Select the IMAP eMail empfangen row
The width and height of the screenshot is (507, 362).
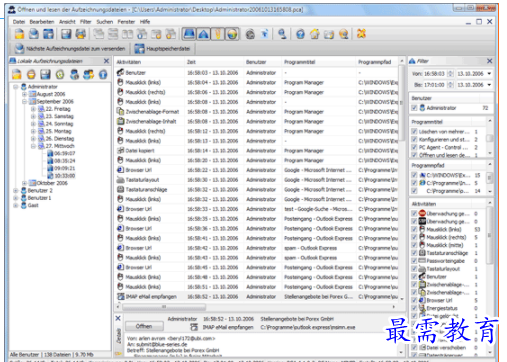click(257, 296)
